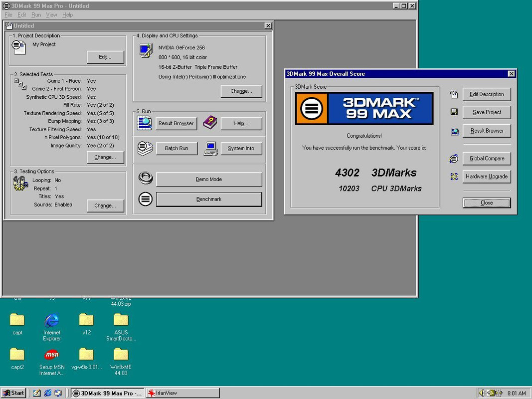Click the purple Help book icon
The width and height of the screenshot is (532, 399).
210,122
